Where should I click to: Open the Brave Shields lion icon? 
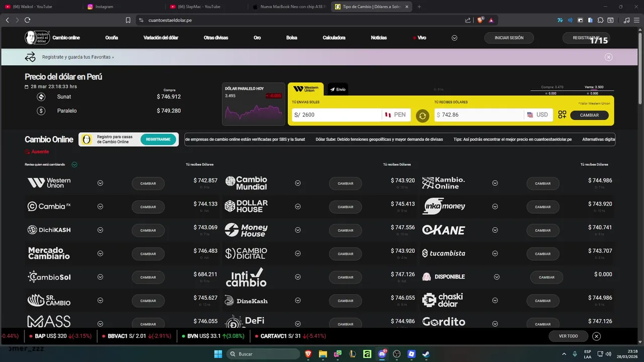480,20
